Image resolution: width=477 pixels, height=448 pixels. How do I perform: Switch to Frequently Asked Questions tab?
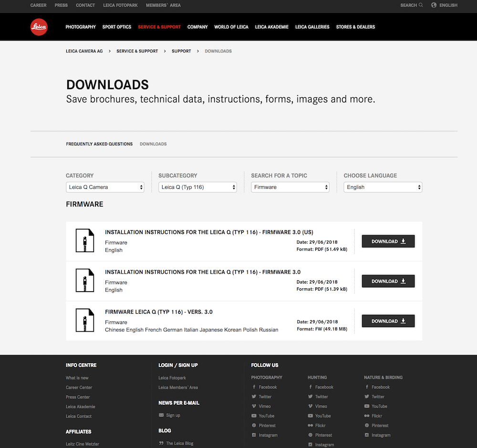coord(99,144)
